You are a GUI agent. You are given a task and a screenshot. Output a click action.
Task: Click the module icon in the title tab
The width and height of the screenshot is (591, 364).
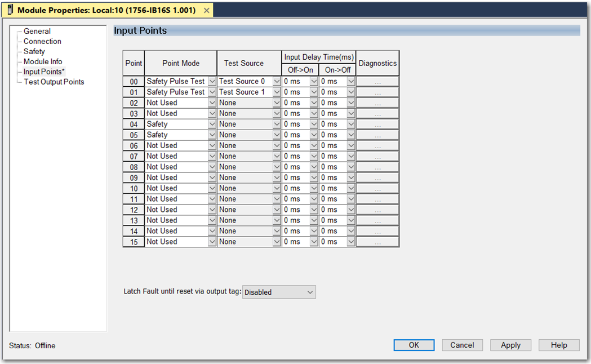click(10, 10)
